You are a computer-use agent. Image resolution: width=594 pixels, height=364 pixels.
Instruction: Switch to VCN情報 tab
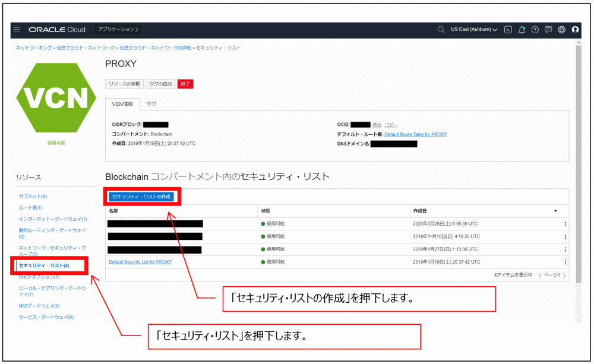click(122, 104)
